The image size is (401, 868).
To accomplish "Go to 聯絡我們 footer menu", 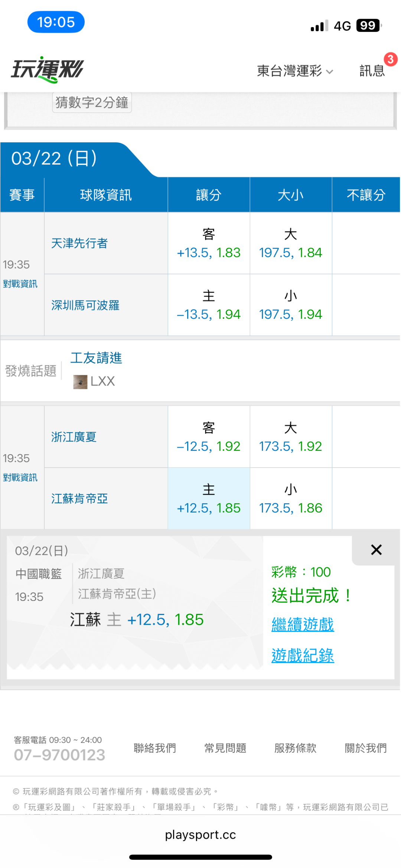I will click(155, 748).
